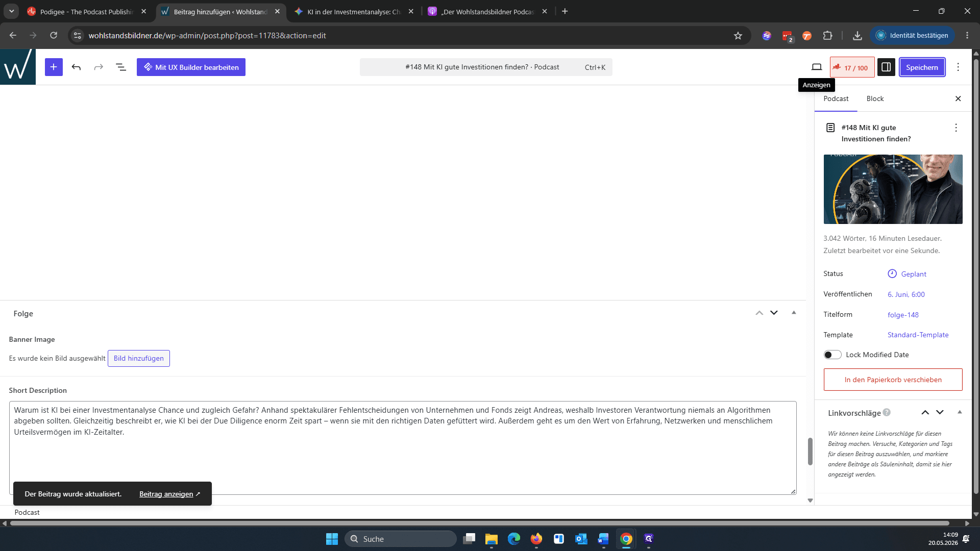This screenshot has width=980, height=551.
Task: Undo the last change
Action: (76, 67)
